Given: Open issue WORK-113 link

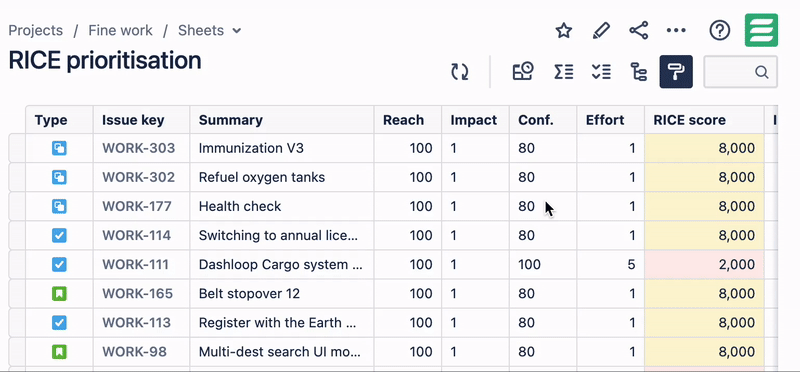Looking at the screenshot, I should click(136, 323).
